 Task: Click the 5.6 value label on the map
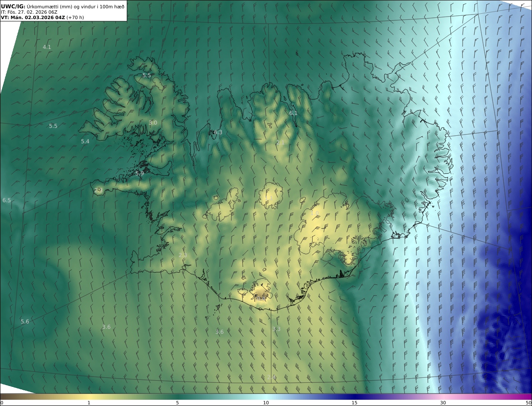[x=25, y=322]
